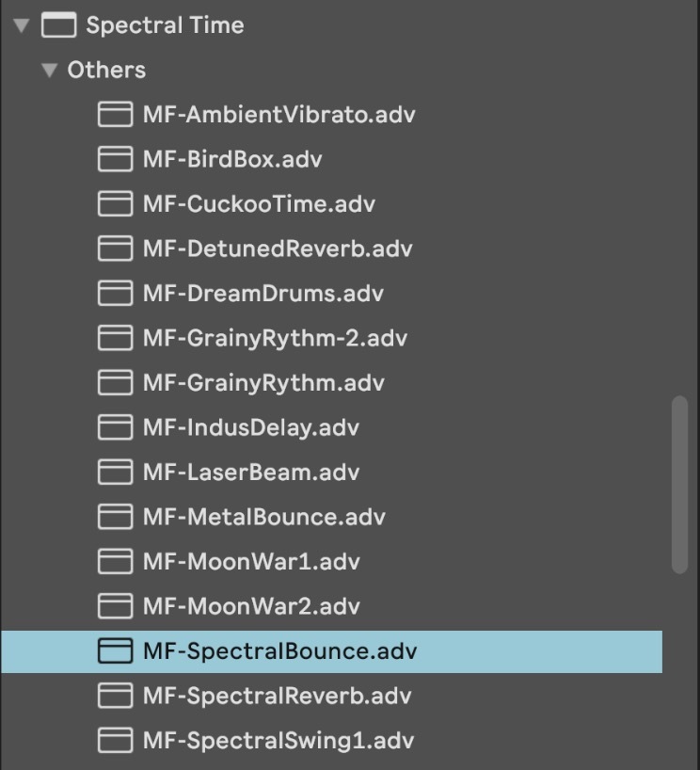
Task: Select the MF-SpectralReverb.adv preset
Action: (x=278, y=696)
